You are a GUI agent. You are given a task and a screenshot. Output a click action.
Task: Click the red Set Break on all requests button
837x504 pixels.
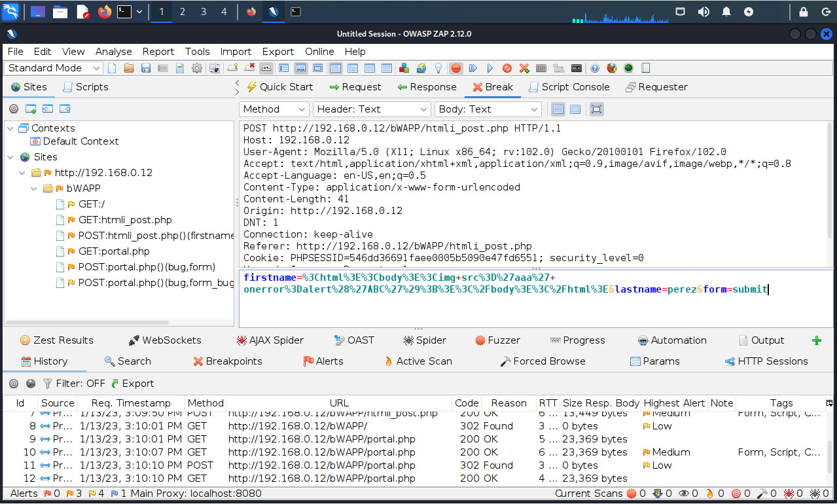pyautogui.click(x=456, y=68)
